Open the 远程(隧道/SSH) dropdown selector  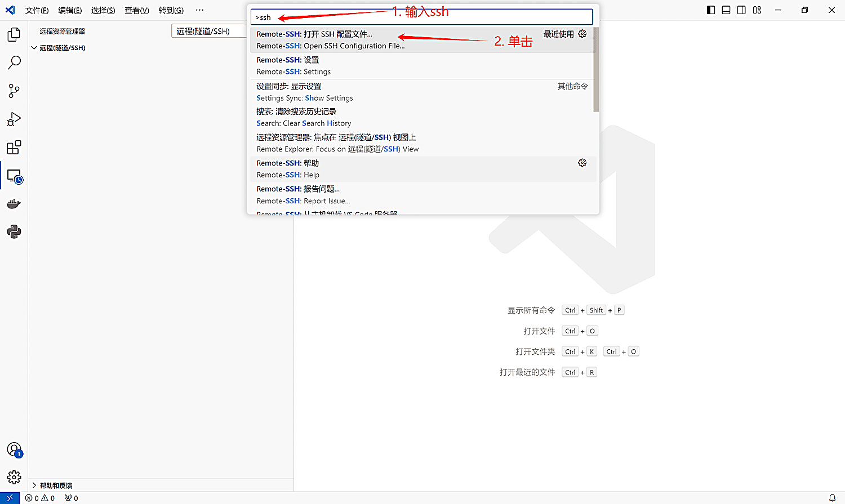coord(209,31)
